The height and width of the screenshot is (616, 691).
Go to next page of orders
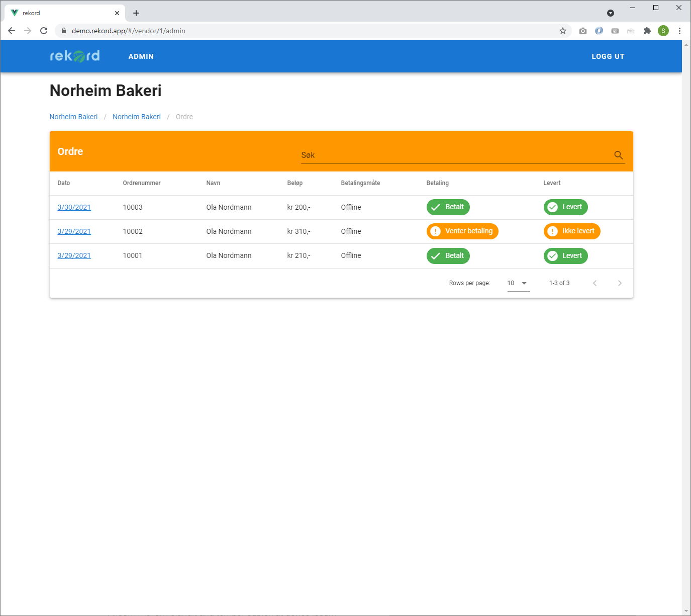[620, 283]
